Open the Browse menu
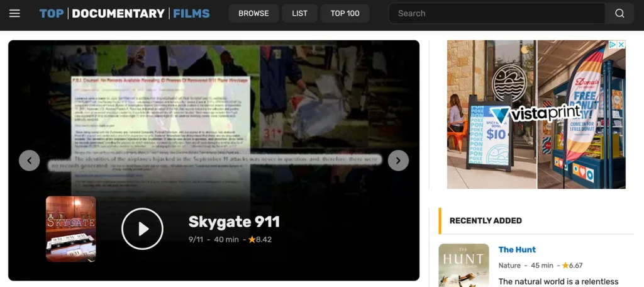 click(x=253, y=13)
